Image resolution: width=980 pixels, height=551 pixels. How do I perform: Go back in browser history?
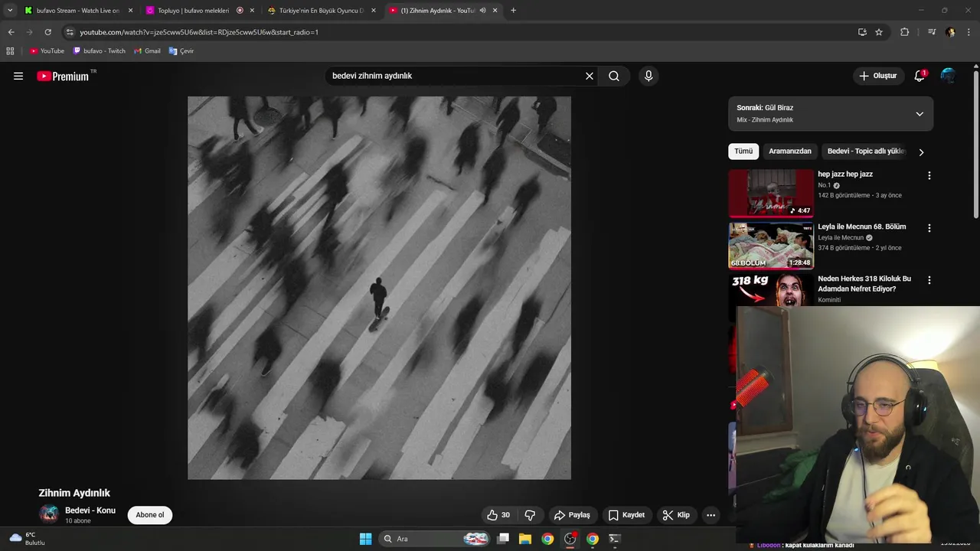pos(11,32)
